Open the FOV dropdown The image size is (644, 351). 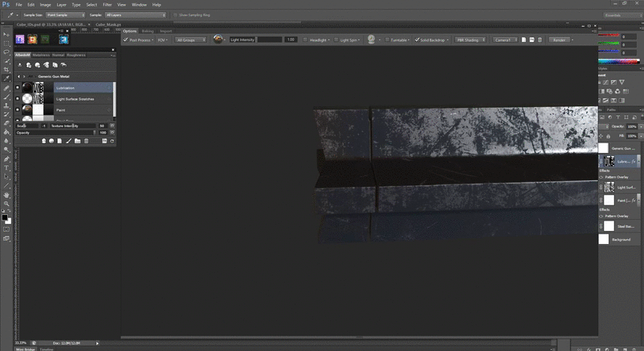[x=163, y=39]
